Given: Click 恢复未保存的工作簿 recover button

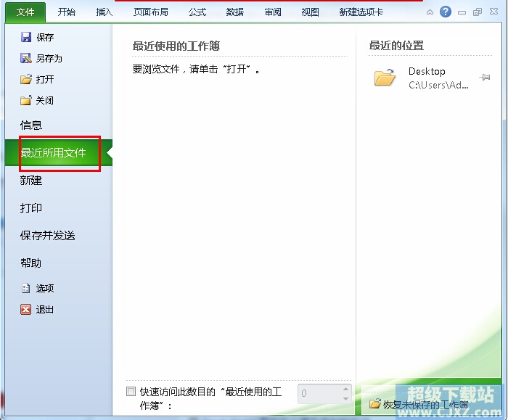Looking at the screenshot, I should pos(419,404).
